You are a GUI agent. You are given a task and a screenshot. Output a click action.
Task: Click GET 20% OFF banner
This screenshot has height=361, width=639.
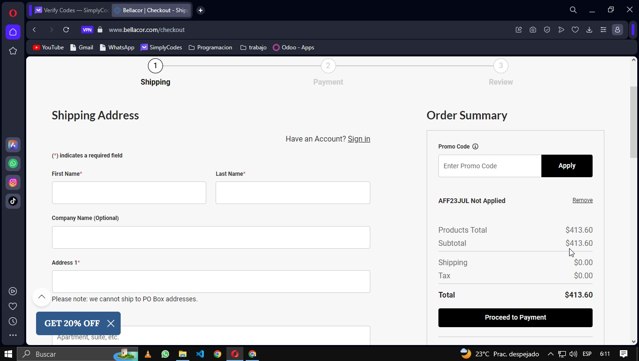72,324
